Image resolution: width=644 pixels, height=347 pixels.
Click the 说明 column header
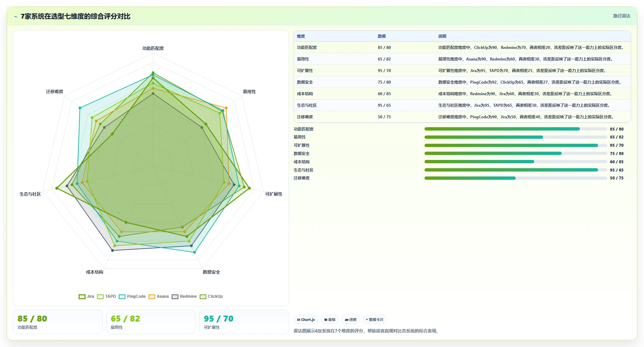tap(442, 36)
